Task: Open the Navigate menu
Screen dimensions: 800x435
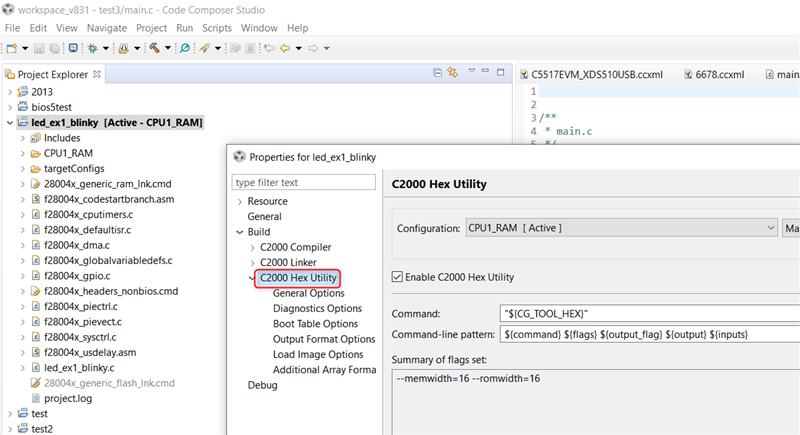Action: [x=107, y=28]
